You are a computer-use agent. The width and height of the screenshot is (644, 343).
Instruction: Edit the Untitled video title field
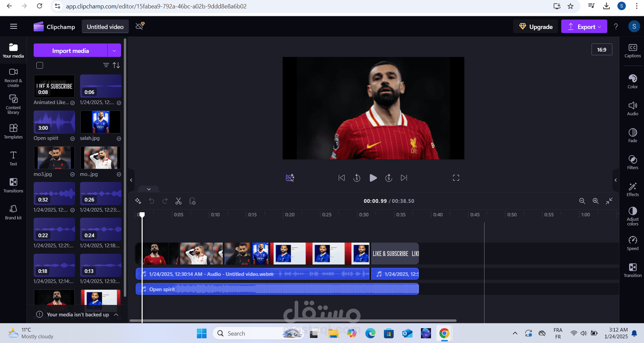click(x=105, y=27)
